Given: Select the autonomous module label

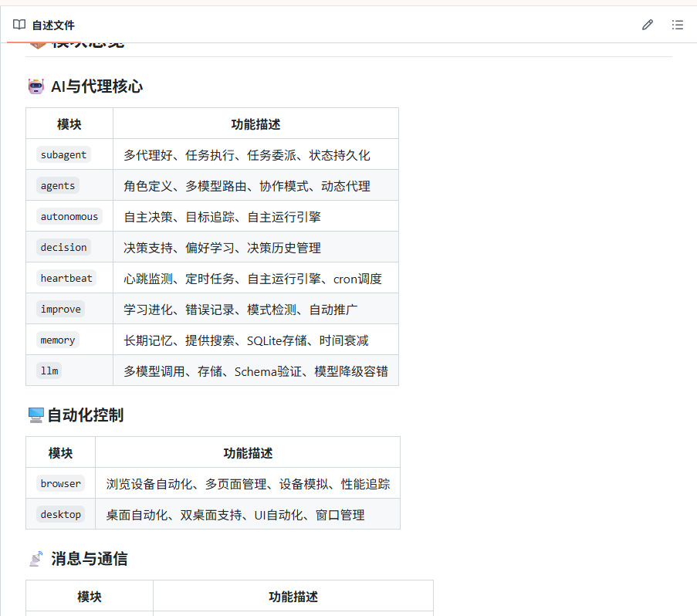Looking at the screenshot, I should (69, 216).
